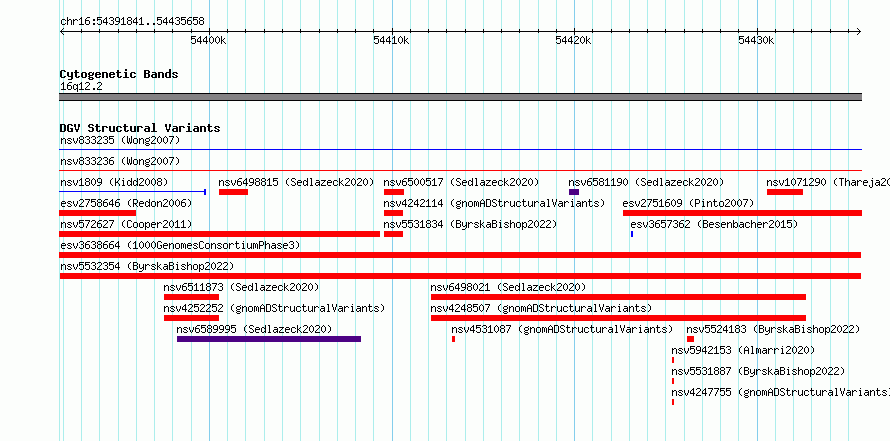The height and width of the screenshot is (441, 890).
Task: Open the esv3657362 (Besenbacher2015) label
Action: point(714,224)
